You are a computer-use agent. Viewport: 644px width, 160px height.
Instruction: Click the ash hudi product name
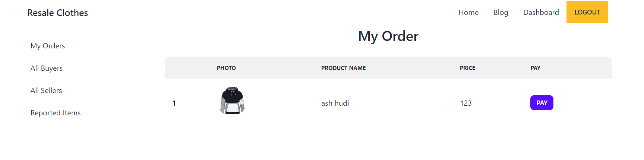click(335, 103)
